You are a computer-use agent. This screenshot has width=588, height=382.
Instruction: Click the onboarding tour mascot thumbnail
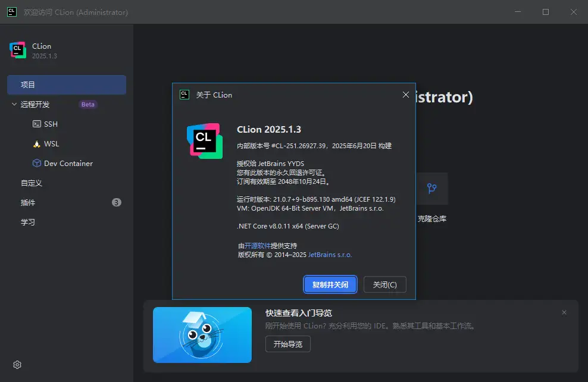coord(202,335)
